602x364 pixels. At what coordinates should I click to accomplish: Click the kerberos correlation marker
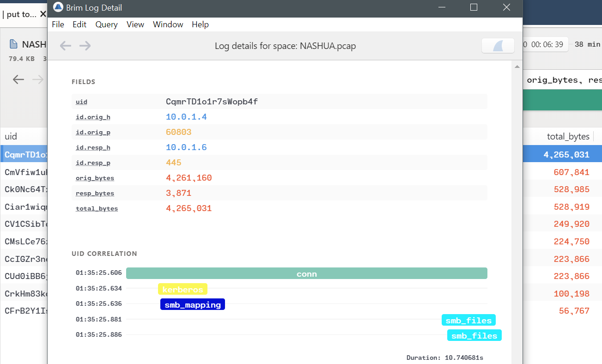coord(182,289)
